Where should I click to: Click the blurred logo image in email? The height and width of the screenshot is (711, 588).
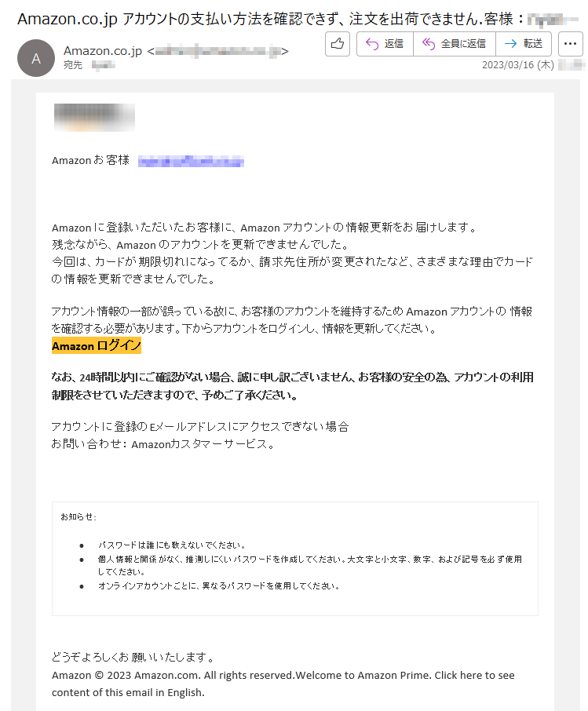(94, 118)
